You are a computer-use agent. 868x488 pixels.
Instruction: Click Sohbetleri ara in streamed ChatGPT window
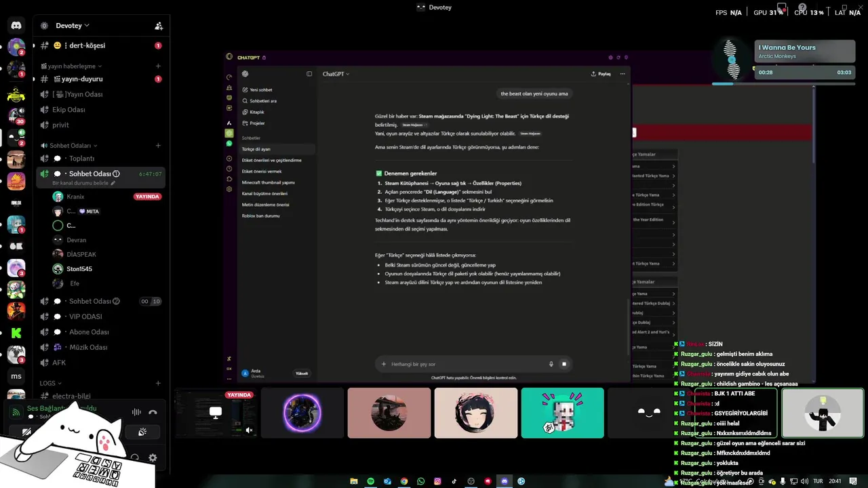(263, 101)
